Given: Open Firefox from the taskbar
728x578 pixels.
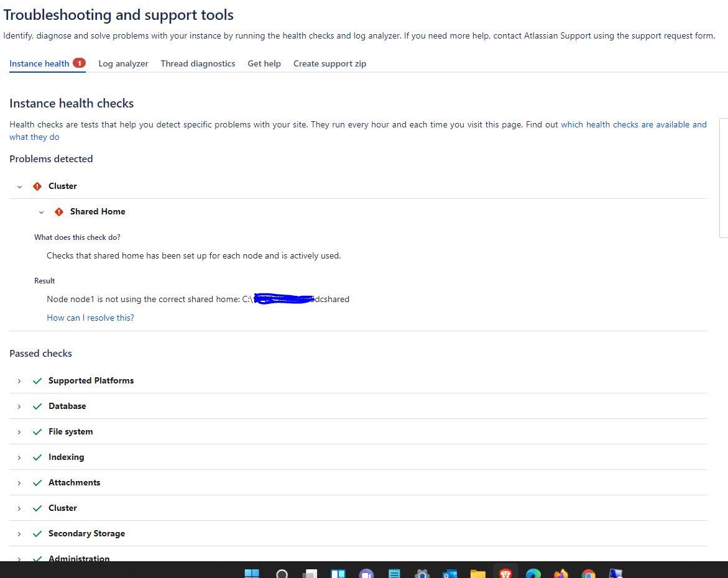Looking at the screenshot, I should [x=561, y=574].
